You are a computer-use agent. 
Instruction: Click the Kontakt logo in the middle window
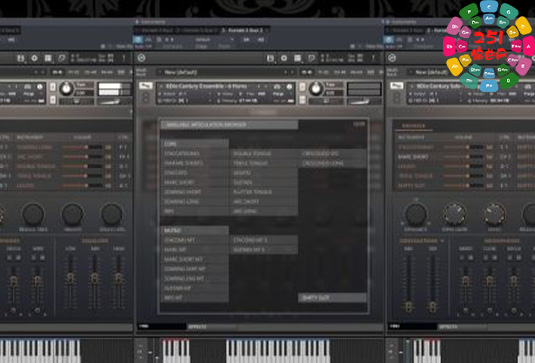[x=142, y=58]
